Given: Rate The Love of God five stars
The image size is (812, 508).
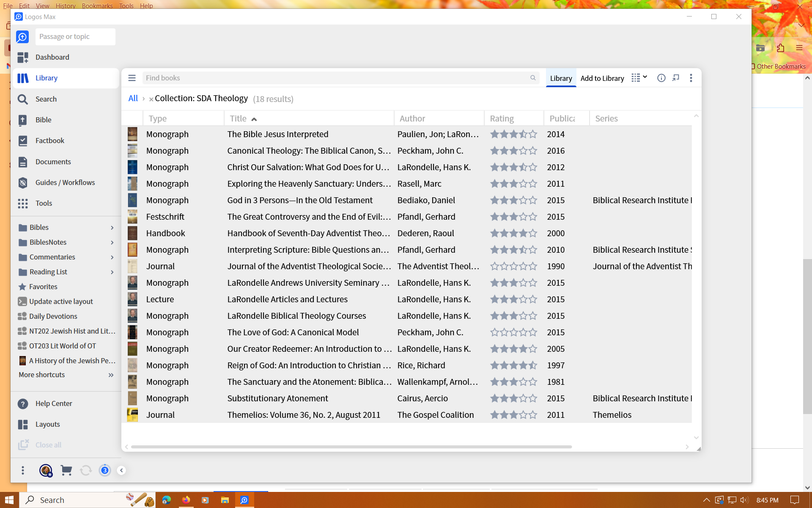Looking at the screenshot, I should coord(533,332).
